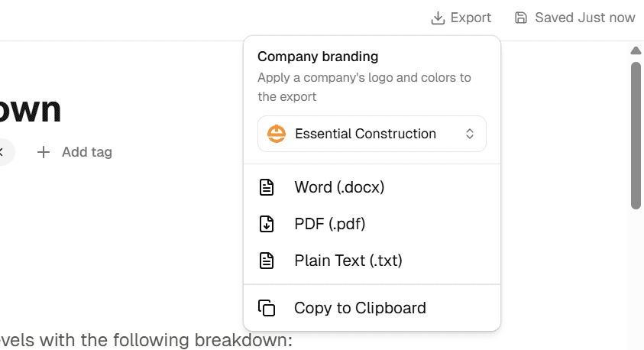The width and height of the screenshot is (644, 350).
Task: Select Copy to Clipboard option
Action: [x=360, y=308]
